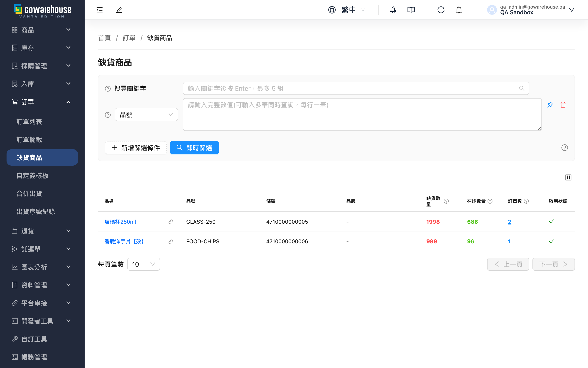Click help icon beside 品號 dropdown
The image size is (588, 368).
pyautogui.click(x=108, y=115)
